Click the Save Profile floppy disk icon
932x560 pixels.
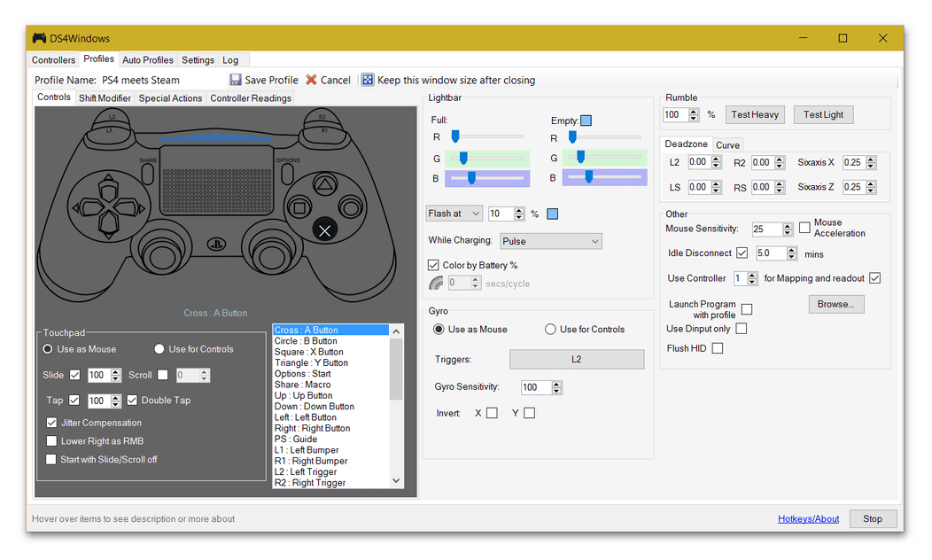pyautogui.click(x=235, y=80)
